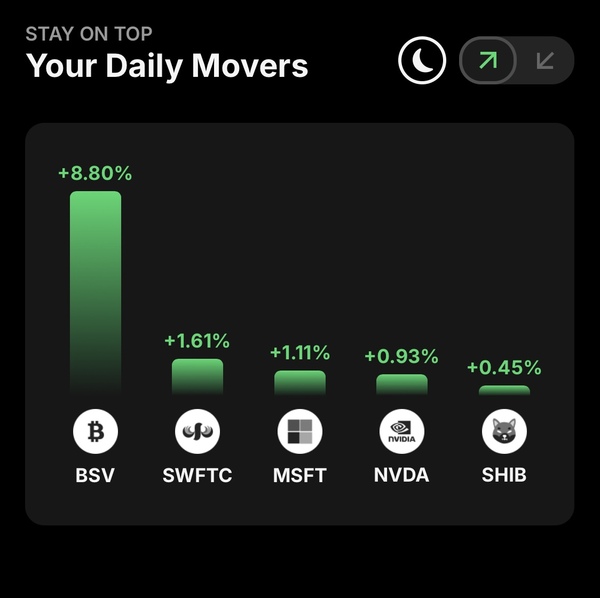This screenshot has width=600, height=598.
Task: Tap the +8.80% percentage label
Action: pos(95,173)
